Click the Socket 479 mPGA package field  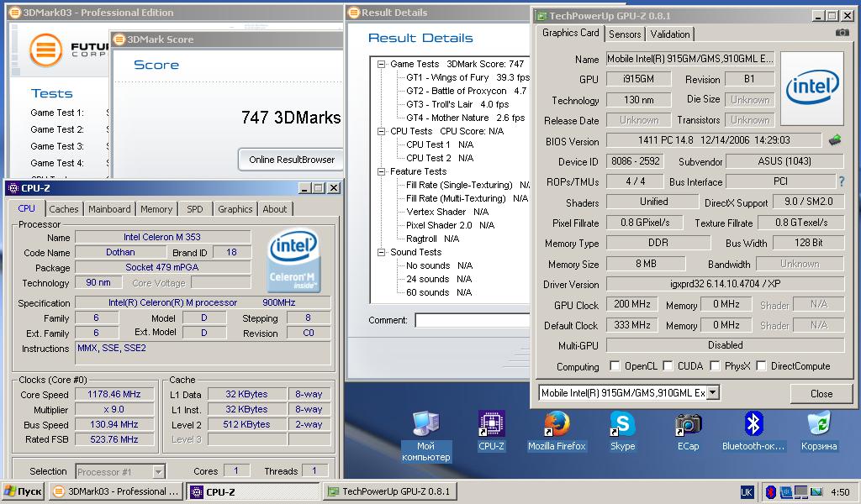coord(162,267)
